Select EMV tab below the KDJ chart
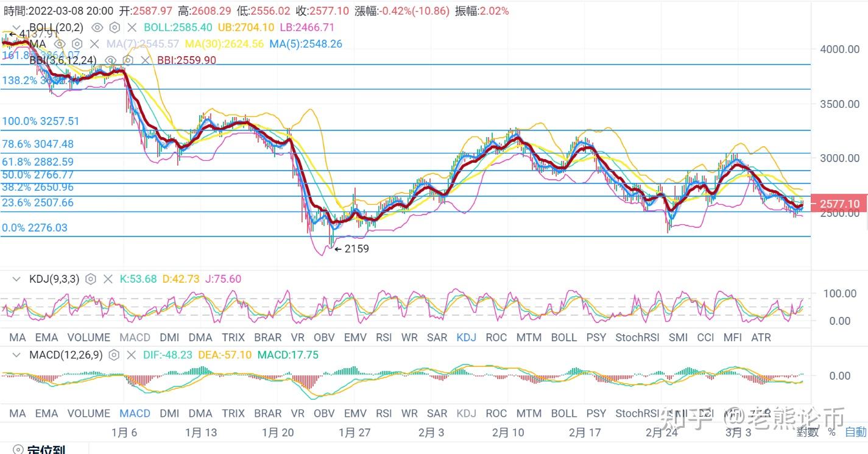868x454 pixels. [x=355, y=337]
